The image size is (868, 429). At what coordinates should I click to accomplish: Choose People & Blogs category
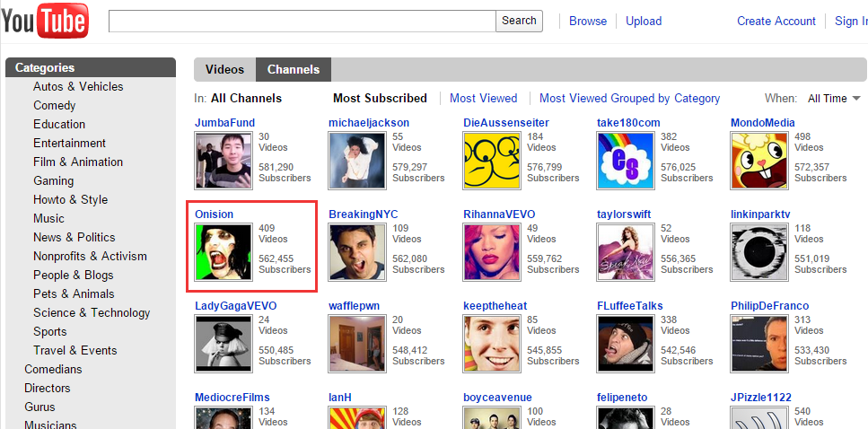click(73, 275)
